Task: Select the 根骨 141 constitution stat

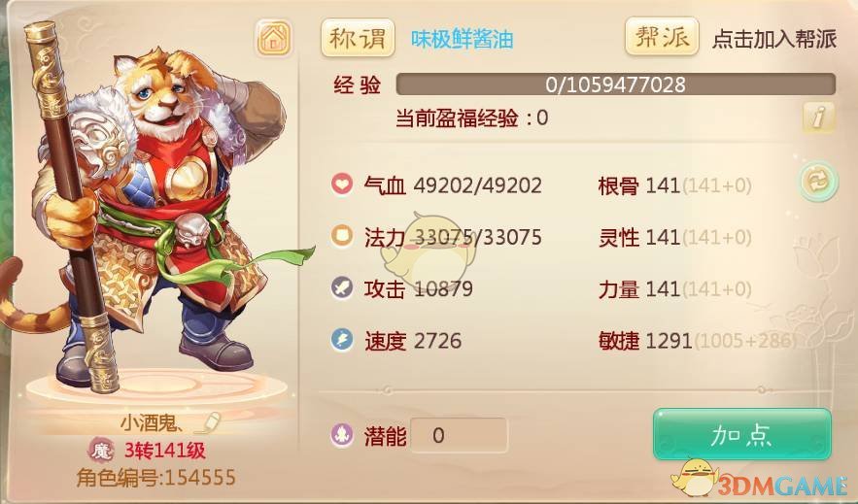Action: click(674, 185)
